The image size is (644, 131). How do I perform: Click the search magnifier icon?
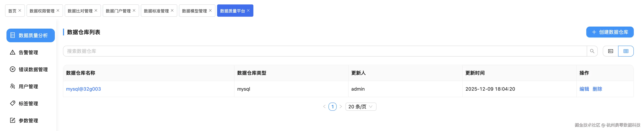[x=592, y=51]
